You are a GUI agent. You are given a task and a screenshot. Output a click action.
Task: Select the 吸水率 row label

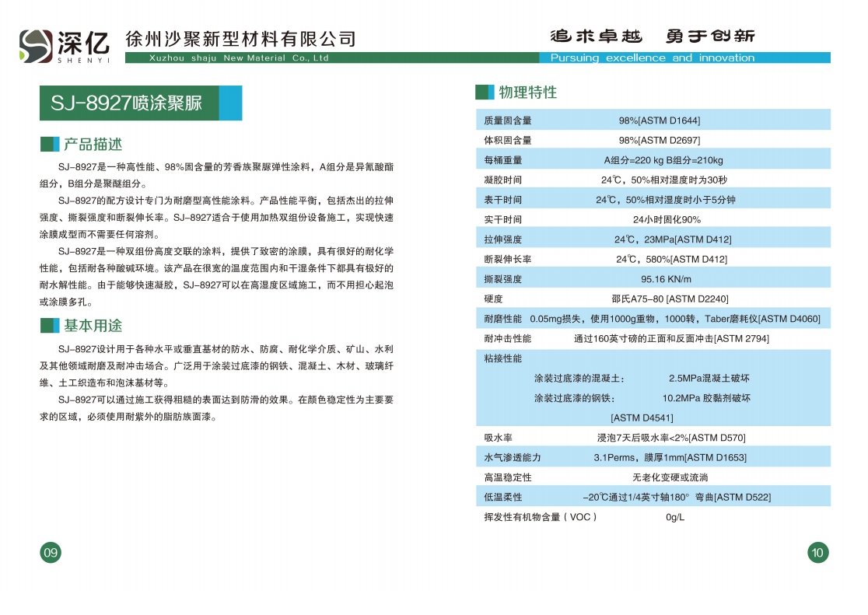499,438
